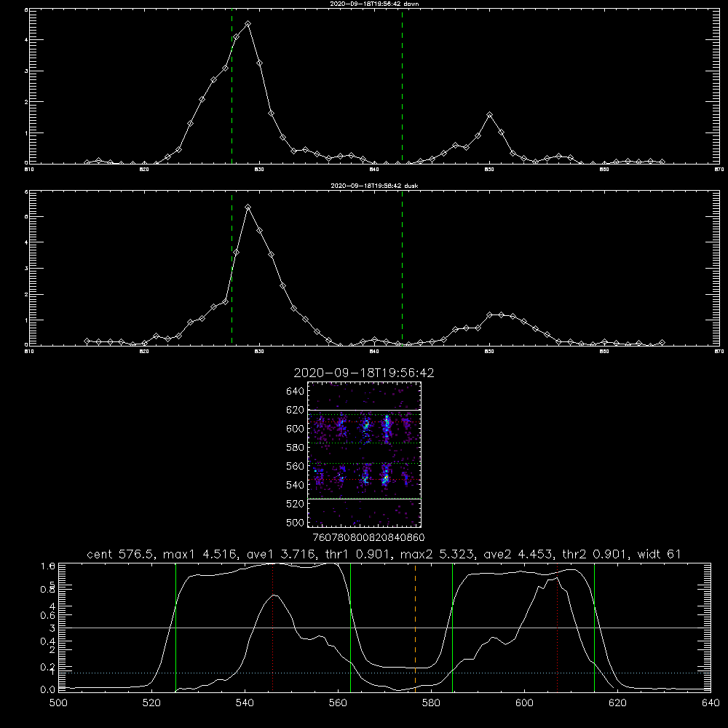
Task: Select the 'widt 61' value
Action: pyautogui.click(x=660, y=554)
